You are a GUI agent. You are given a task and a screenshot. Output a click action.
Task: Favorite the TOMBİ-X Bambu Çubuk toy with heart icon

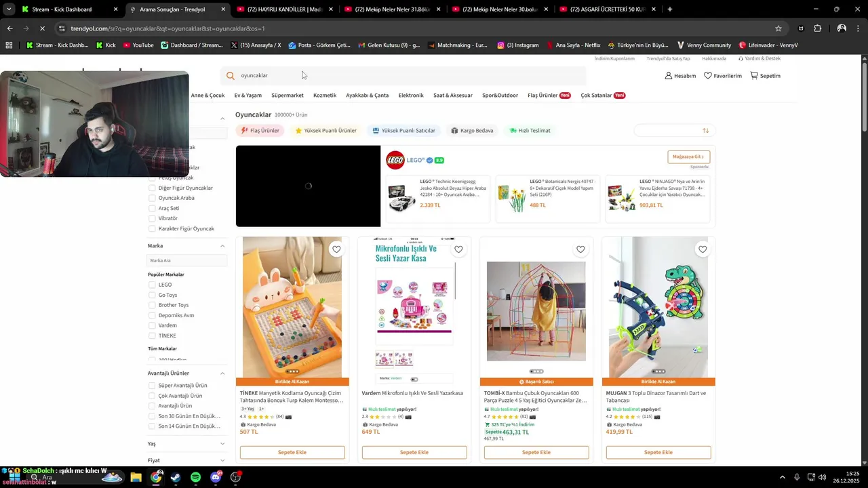point(580,249)
